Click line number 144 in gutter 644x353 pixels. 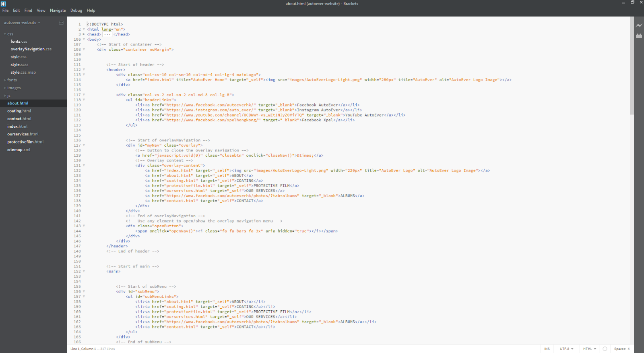point(77,231)
